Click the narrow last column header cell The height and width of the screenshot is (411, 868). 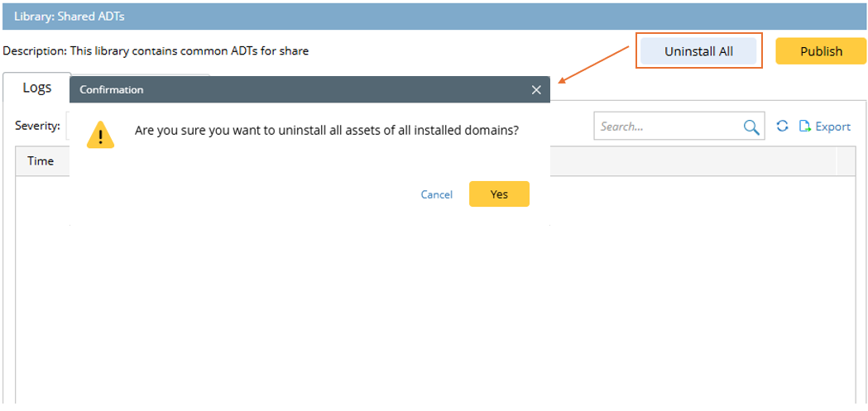pos(846,161)
